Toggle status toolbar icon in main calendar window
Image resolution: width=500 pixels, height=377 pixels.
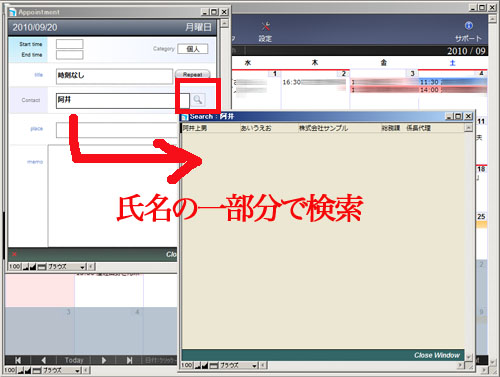(37, 370)
